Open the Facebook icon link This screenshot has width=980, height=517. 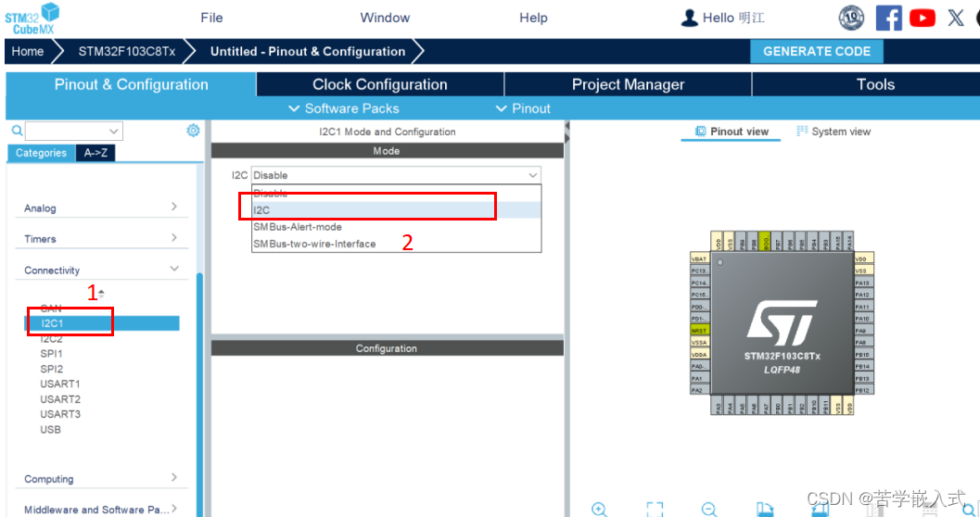[888, 19]
